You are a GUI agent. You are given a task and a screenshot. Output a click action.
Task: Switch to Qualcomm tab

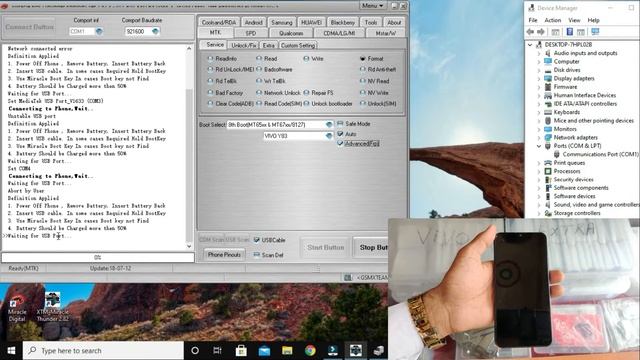point(291,33)
